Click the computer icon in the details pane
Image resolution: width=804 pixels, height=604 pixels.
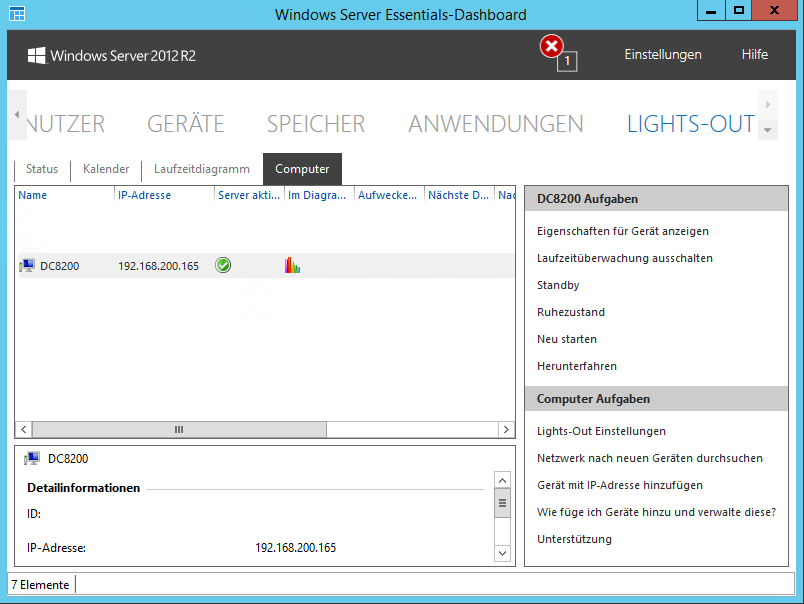pyautogui.click(x=32, y=458)
